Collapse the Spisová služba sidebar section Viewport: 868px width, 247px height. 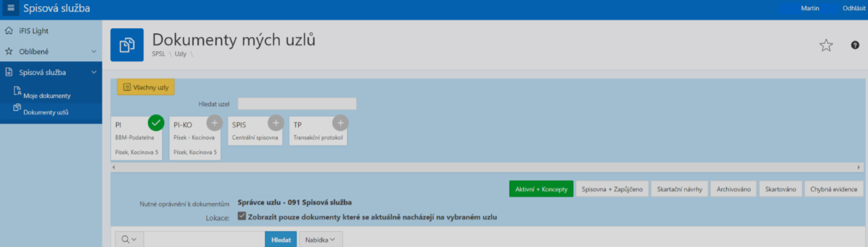pyautogui.click(x=94, y=72)
